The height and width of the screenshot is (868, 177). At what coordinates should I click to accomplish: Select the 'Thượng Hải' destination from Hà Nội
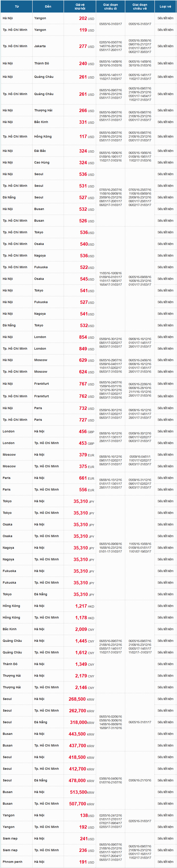click(41, 110)
